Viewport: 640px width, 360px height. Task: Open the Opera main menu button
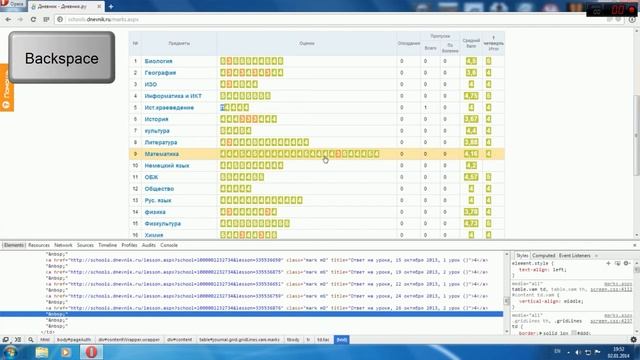(12, 4)
